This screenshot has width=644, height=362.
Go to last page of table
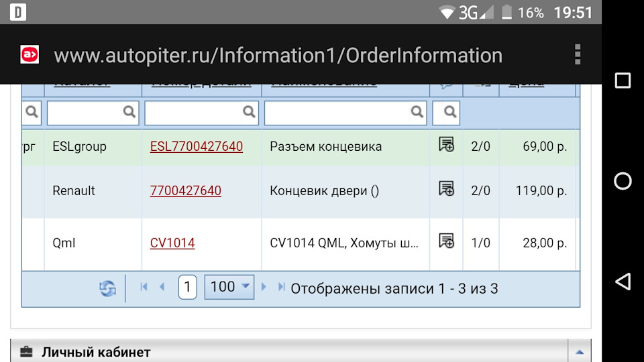(x=281, y=287)
